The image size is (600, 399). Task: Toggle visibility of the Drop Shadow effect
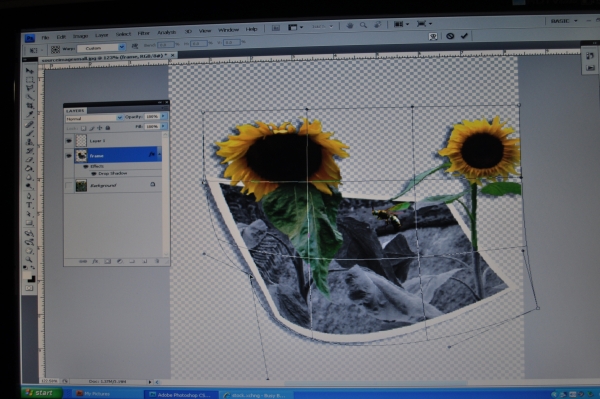[x=93, y=174]
